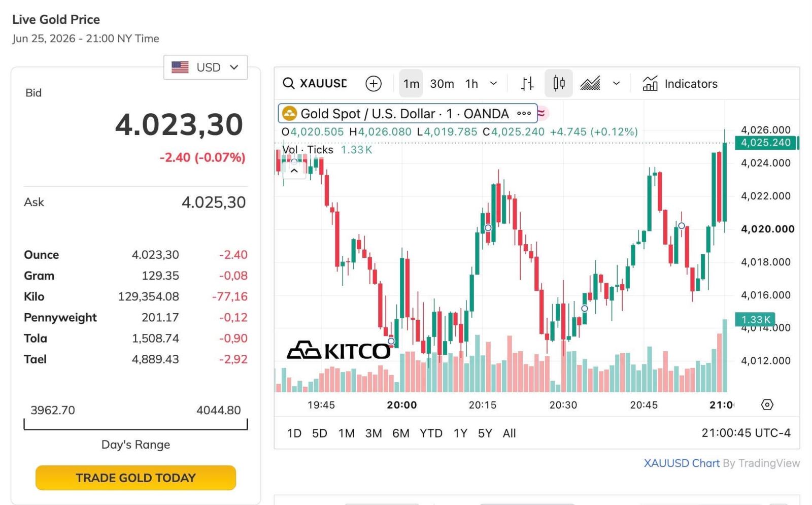Viewport: 812px width, 505px height.
Task: Open the USD currency dropdown
Action: (x=206, y=67)
